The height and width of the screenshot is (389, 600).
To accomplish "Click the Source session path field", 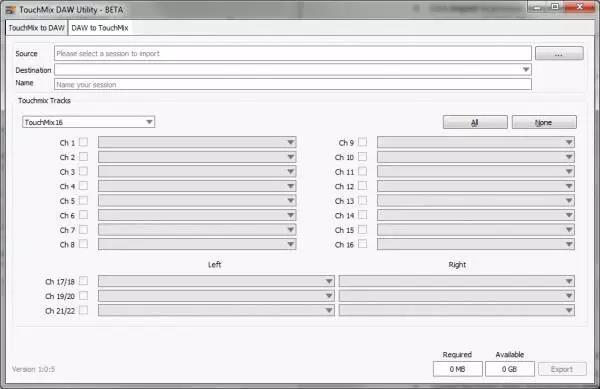I will pos(293,54).
